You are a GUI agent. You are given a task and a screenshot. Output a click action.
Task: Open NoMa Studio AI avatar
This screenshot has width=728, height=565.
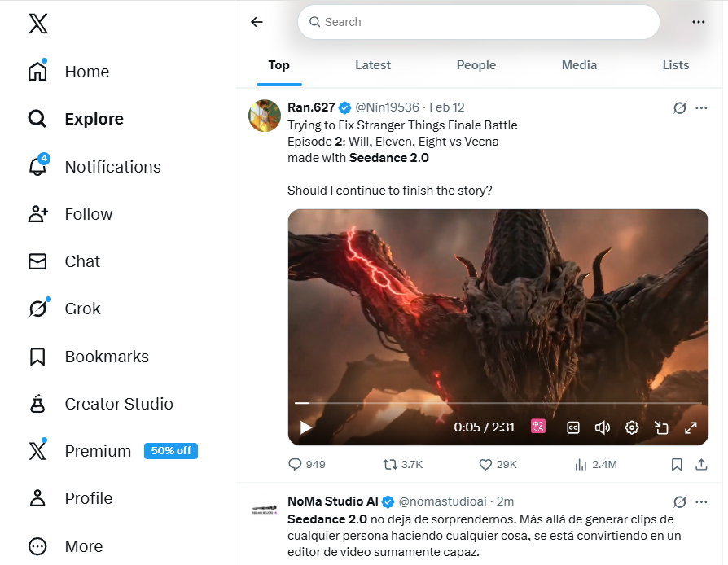[265, 510]
